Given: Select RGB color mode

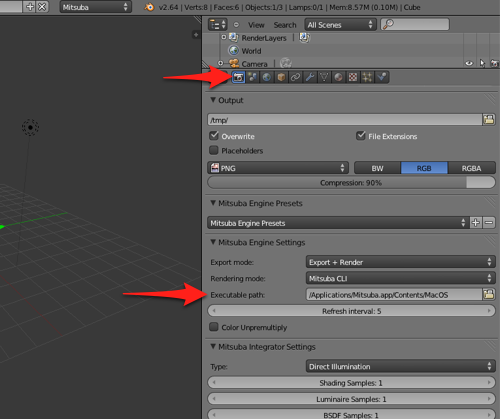Looking at the screenshot, I should (x=424, y=168).
